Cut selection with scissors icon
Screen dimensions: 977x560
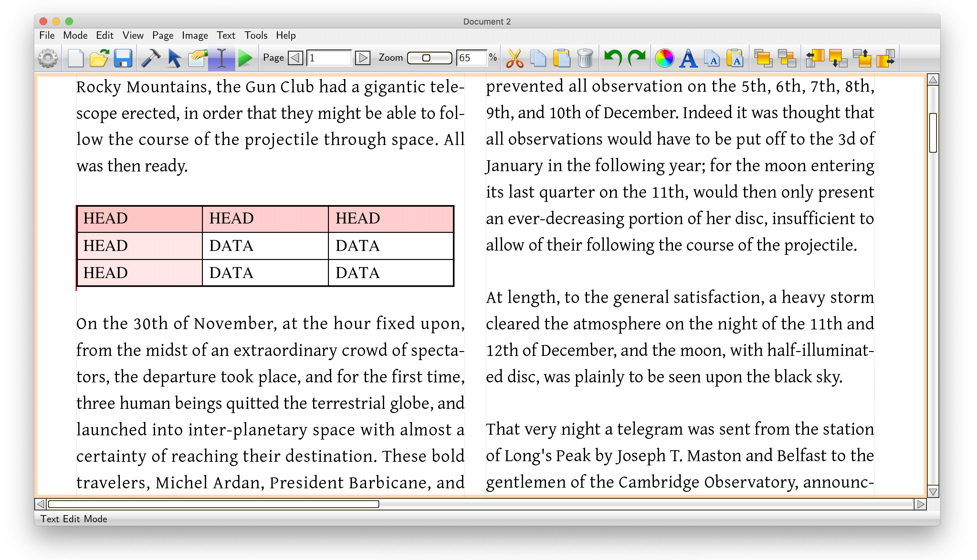514,58
